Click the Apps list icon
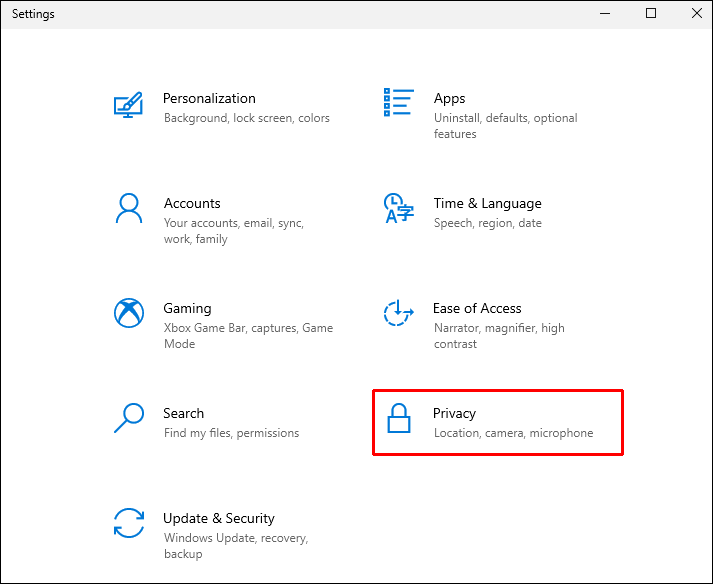The image size is (713, 584). point(398,103)
